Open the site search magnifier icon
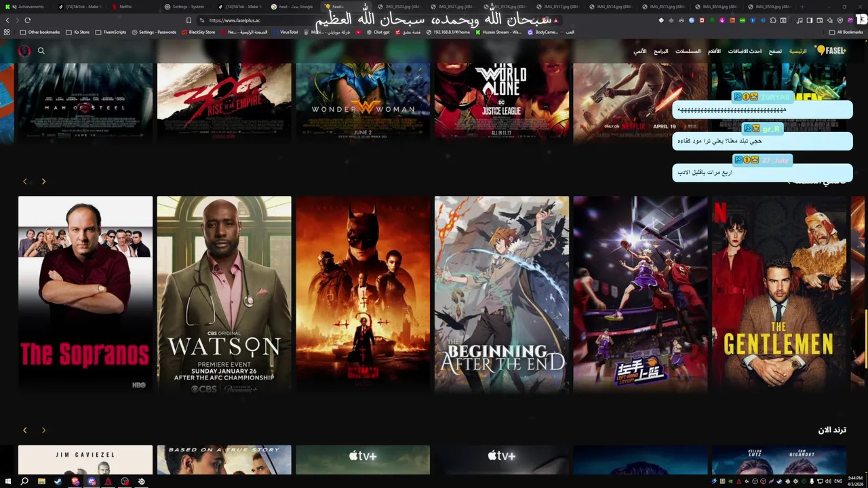Viewport: 868px width, 488px height. 41,51
